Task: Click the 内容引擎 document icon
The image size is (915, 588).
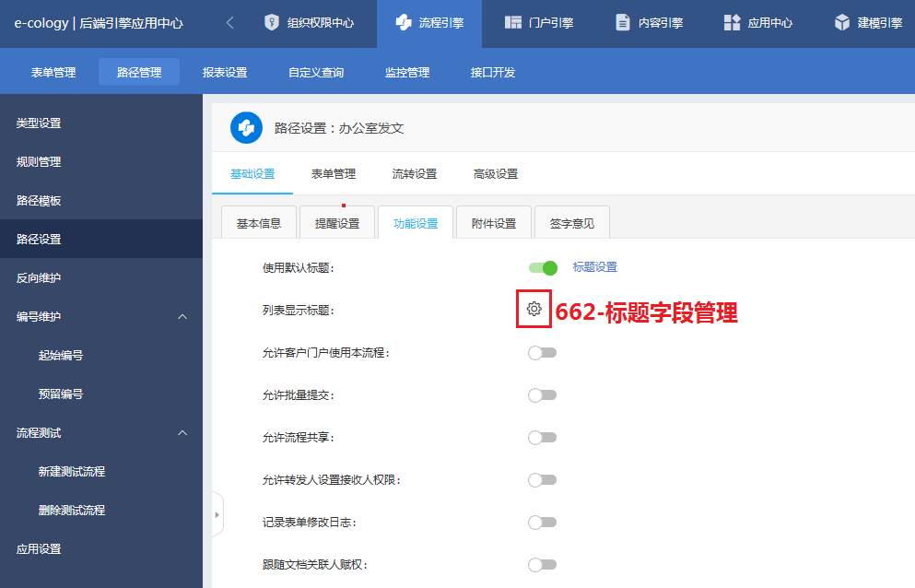Action: coord(623,23)
